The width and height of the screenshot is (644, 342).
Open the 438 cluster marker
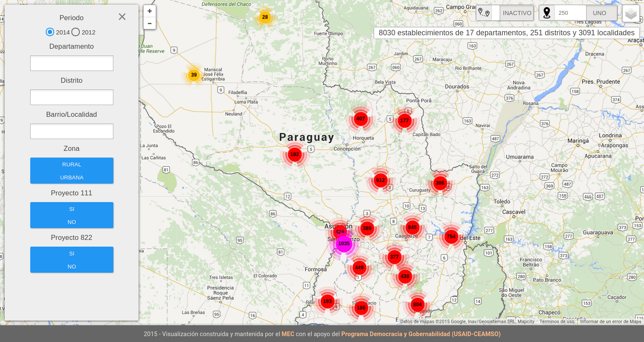pos(405,276)
